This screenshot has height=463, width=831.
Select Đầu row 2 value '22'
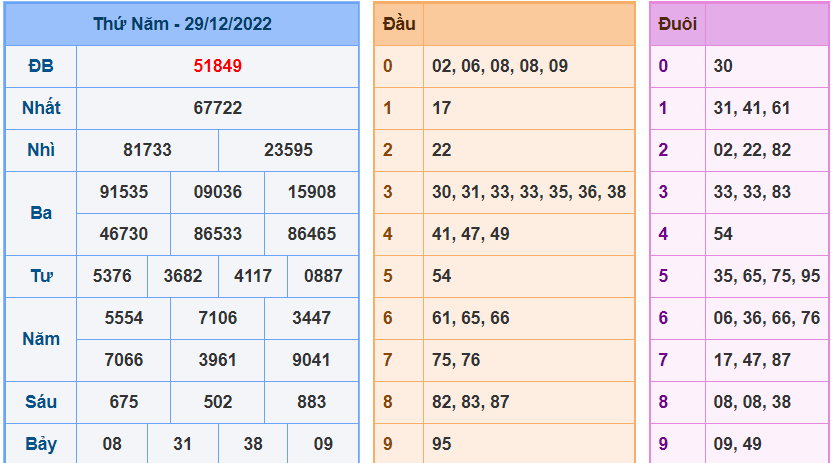coord(441,150)
